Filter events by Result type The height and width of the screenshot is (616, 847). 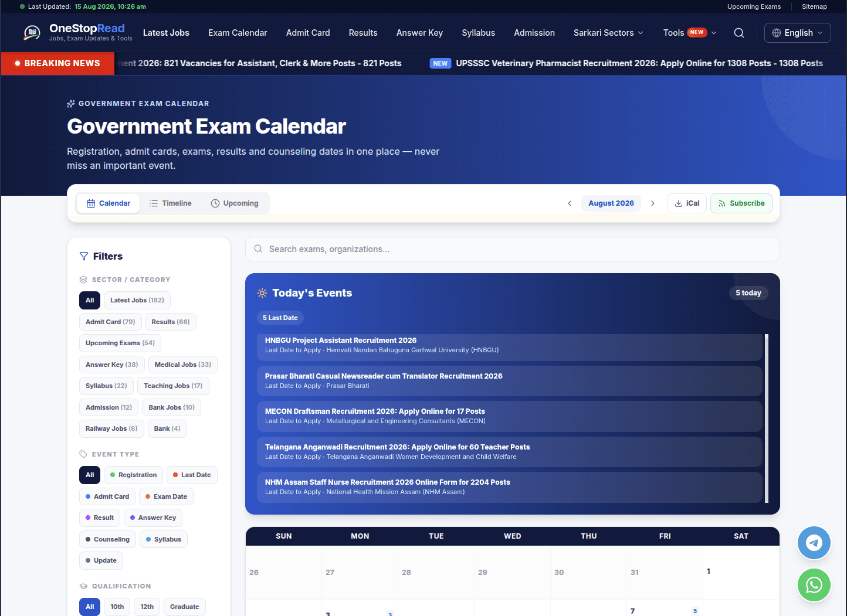(100, 518)
